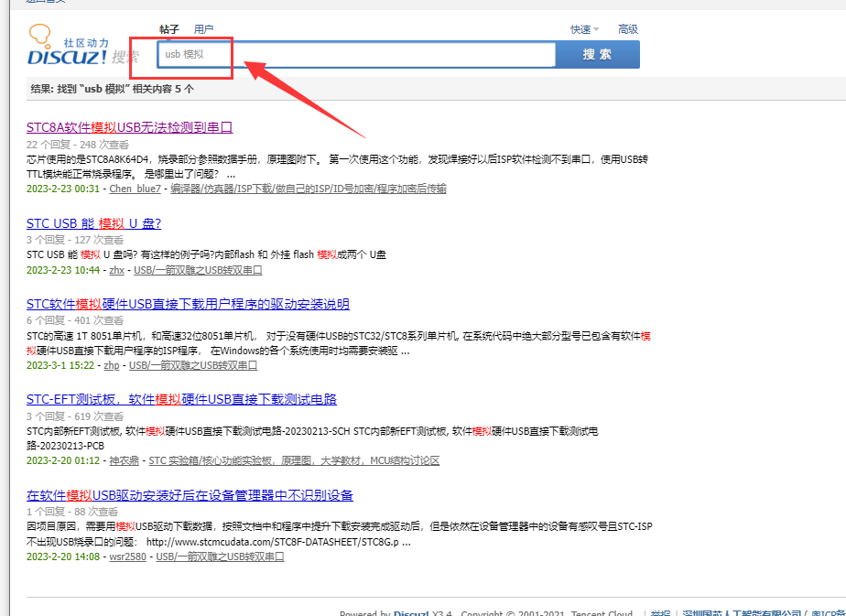The image size is (846, 616).
Task: Click text 6 个回复 - 401 次查看
Action: (x=75, y=320)
